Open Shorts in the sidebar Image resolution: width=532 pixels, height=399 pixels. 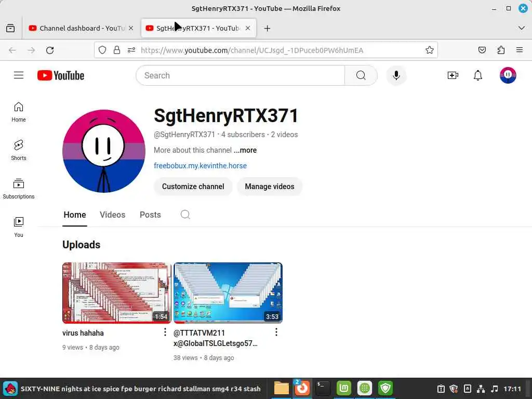tap(19, 150)
